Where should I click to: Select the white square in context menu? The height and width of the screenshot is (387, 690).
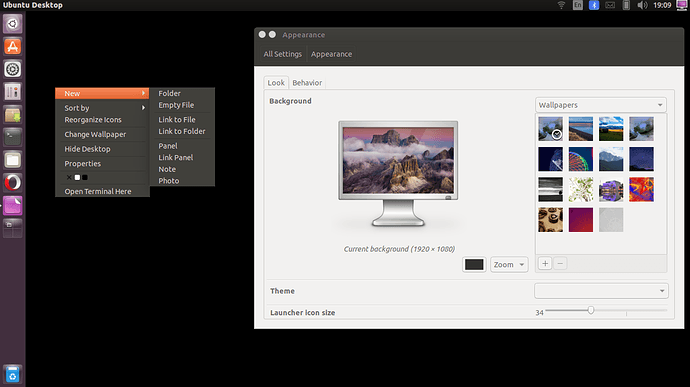77,177
